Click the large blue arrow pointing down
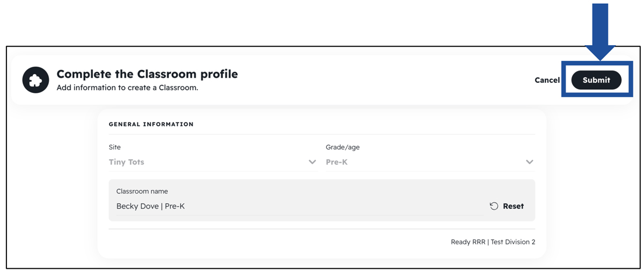 pyautogui.click(x=599, y=32)
